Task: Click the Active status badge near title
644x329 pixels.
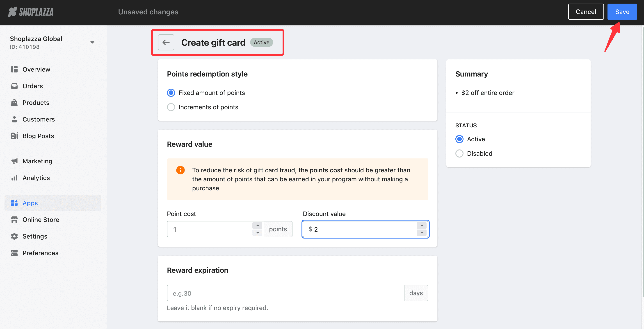Action: pyautogui.click(x=262, y=43)
